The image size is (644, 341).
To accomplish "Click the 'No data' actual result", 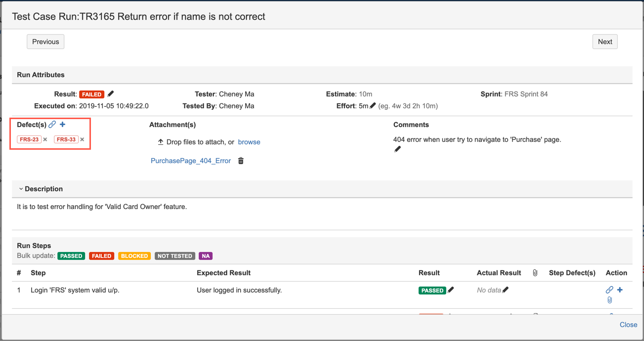I will (489, 290).
